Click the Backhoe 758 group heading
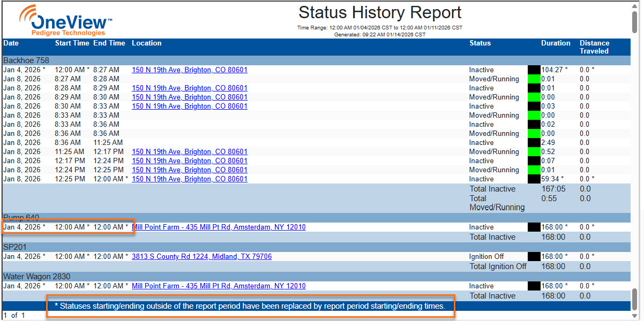 point(26,60)
